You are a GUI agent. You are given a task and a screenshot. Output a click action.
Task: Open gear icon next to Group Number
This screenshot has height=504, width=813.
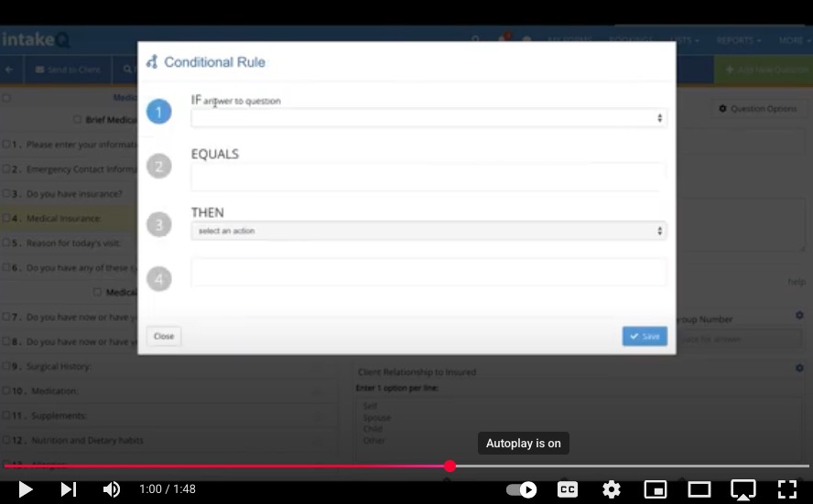pyautogui.click(x=799, y=316)
